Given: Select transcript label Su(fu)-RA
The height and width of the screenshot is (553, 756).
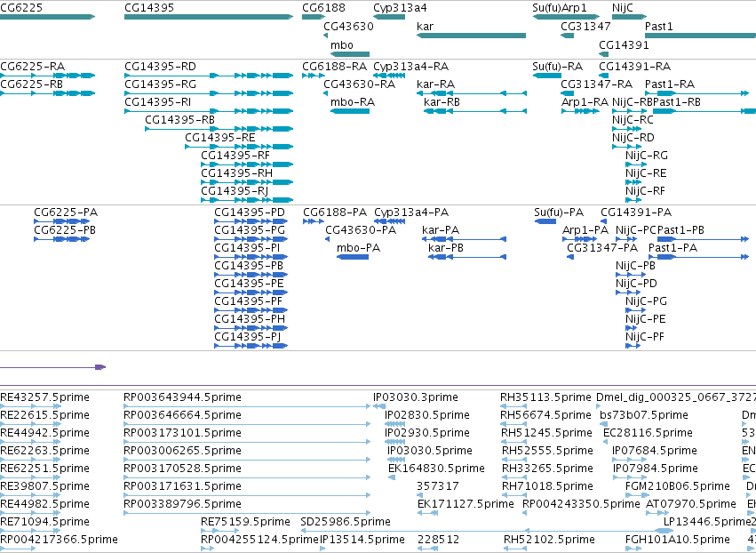Looking at the screenshot, I should click(x=557, y=66).
